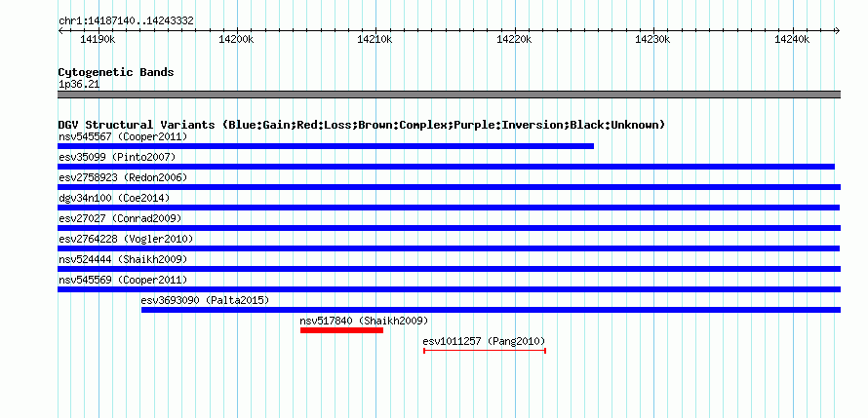This screenshot has width=868, height=418.
Task: Click the 14240k ruler tick label
Action: coord(792,39)
